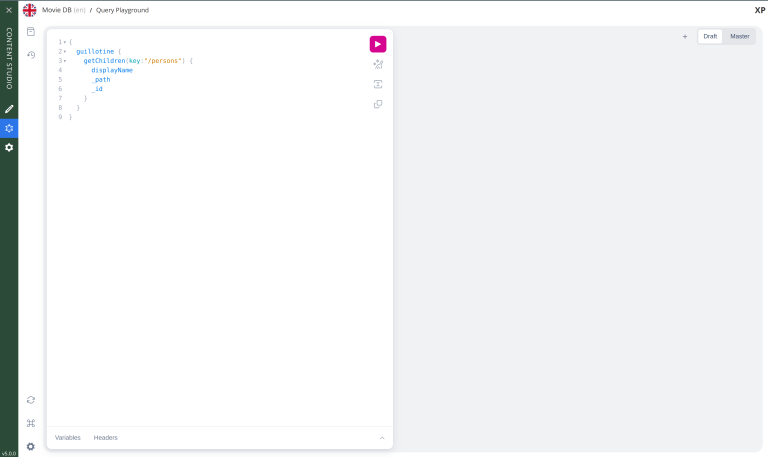
Task: Click the sidebar gear icon below Query Playground
Action: click(9, 147)
